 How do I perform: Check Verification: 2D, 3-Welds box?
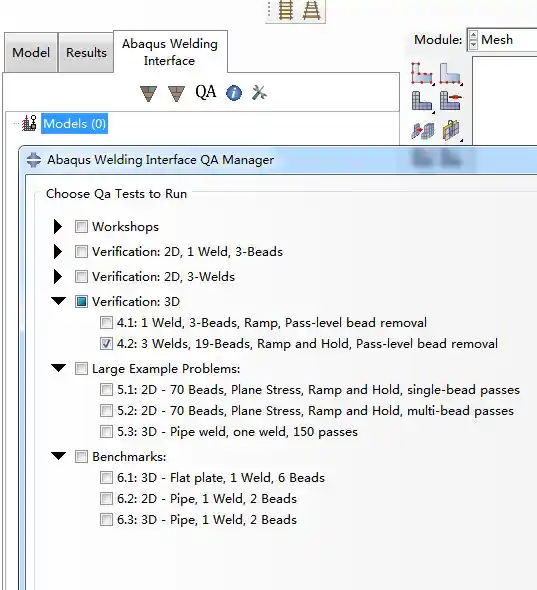81,277
